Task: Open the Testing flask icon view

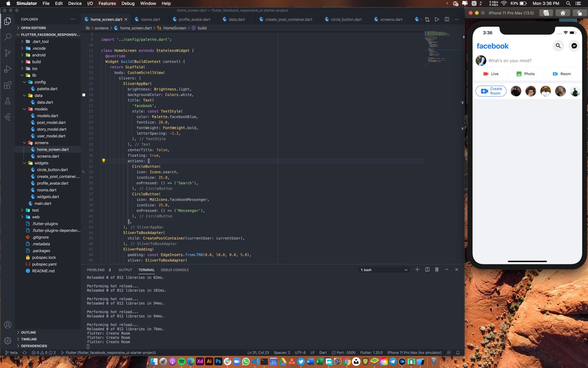Action: (7, 101)
